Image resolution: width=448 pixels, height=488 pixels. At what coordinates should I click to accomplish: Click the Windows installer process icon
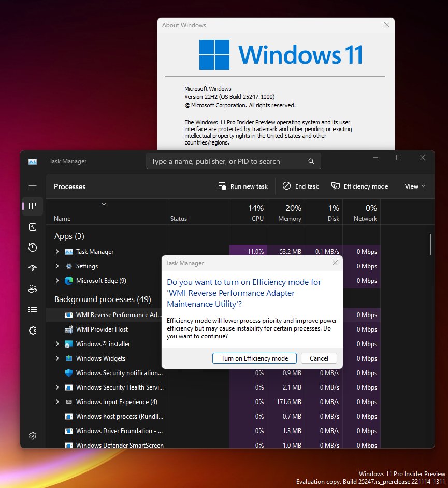69,344
